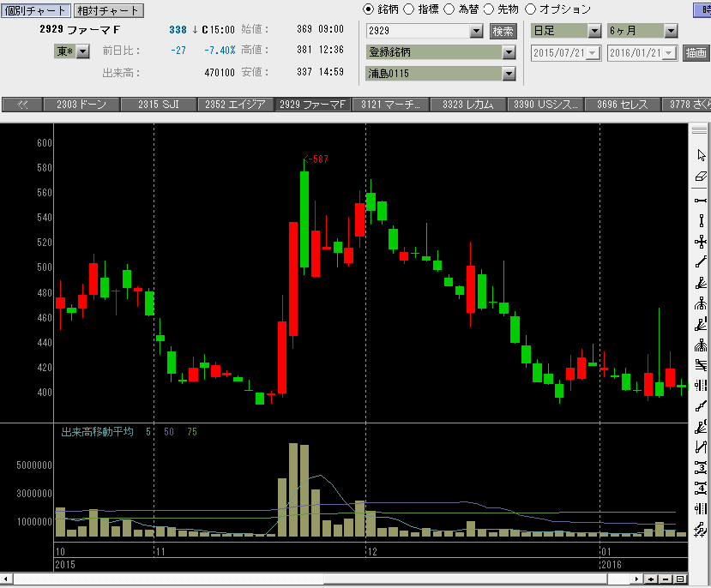Click the 75 period moving average label
Image resolution: width=711 pixels, height=588 pixels.
(192, 432)
